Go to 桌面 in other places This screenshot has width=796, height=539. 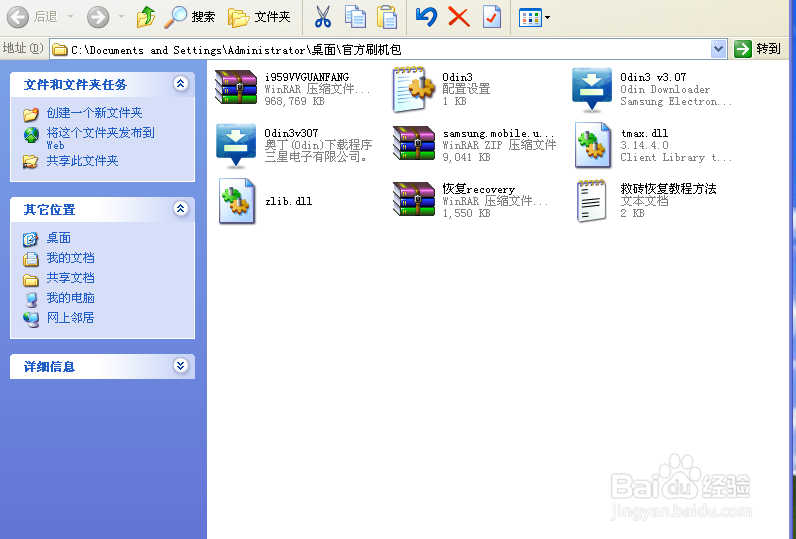59,238
